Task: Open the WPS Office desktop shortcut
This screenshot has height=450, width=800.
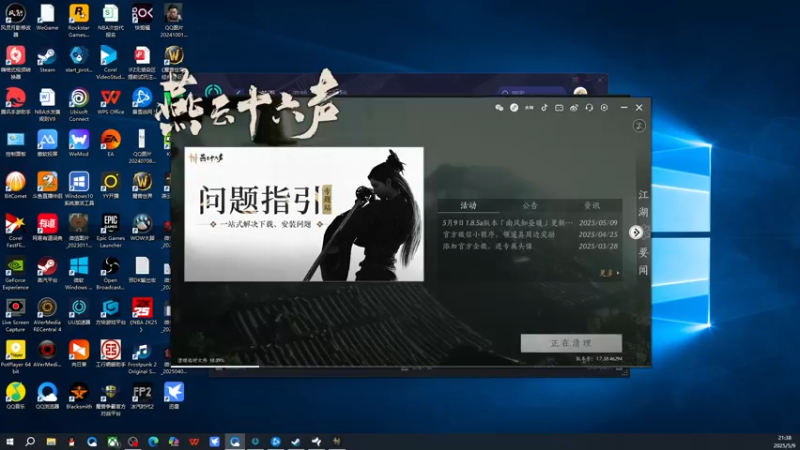Action: (x=110, y=102)
